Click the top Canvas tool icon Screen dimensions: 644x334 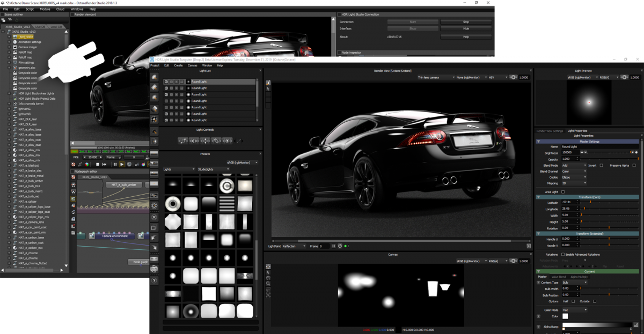268,266
